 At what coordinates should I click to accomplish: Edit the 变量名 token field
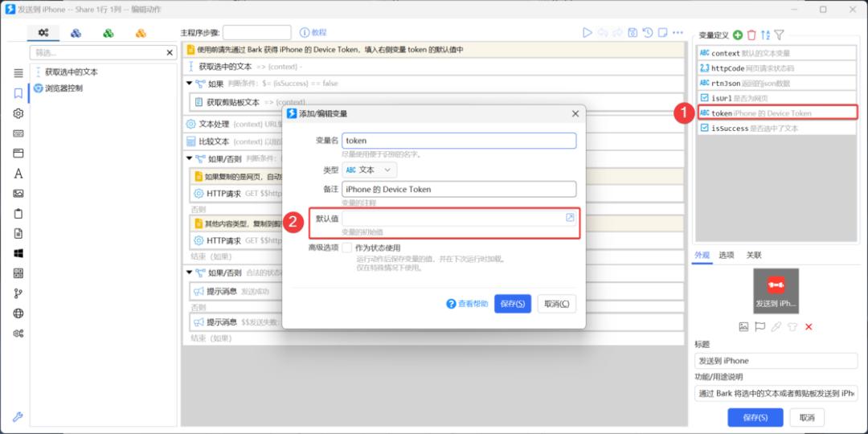[x=459, y=141]
